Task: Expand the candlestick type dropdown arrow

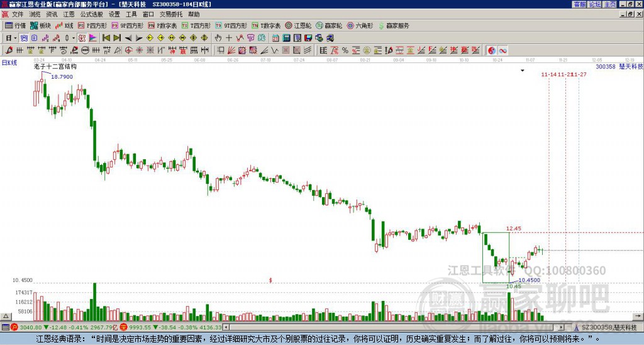Action: pos(74,38)
